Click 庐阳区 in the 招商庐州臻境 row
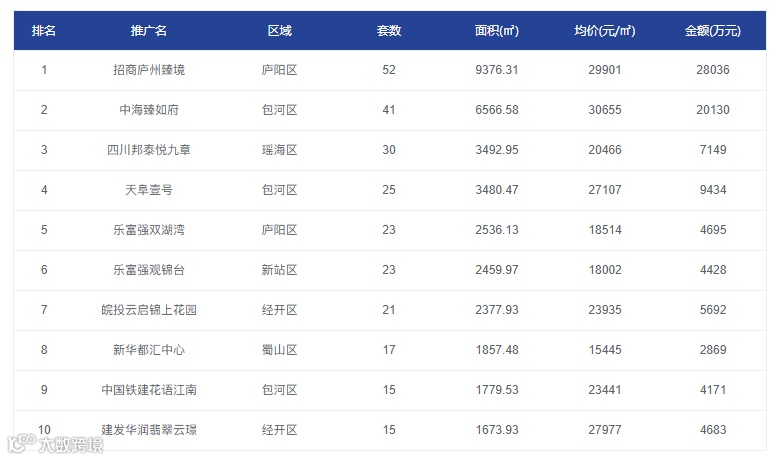The image size is (781, 460). tap(279, 70)
